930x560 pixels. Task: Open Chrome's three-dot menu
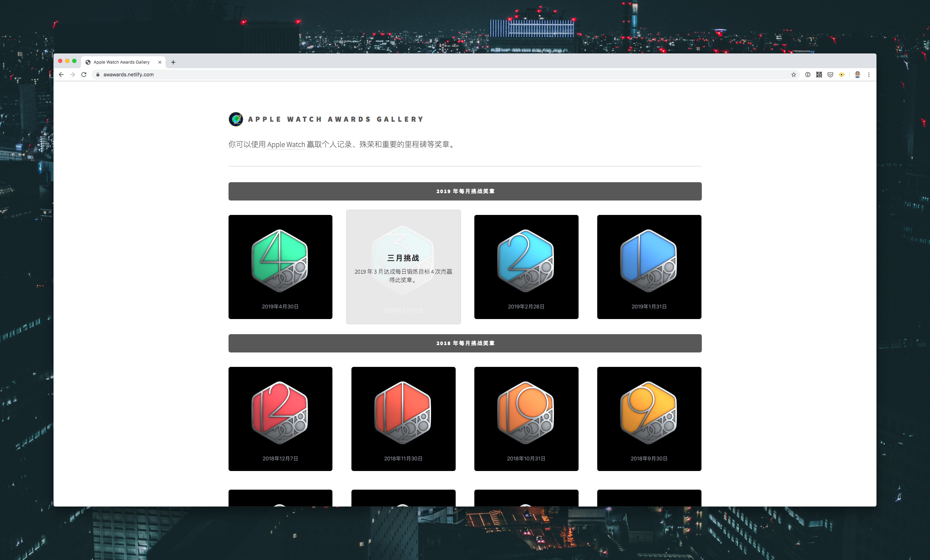[x=868, y=75]
